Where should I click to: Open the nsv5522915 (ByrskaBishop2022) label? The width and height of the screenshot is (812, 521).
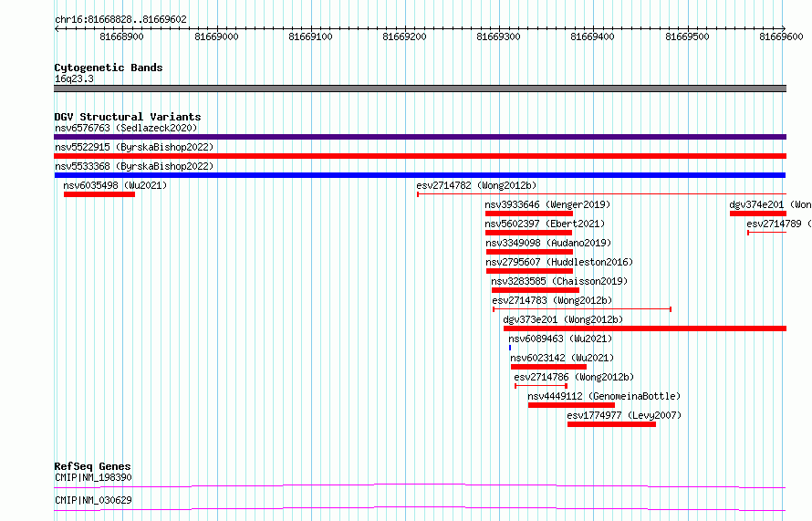pyautogui.click(x=134, y=147)
